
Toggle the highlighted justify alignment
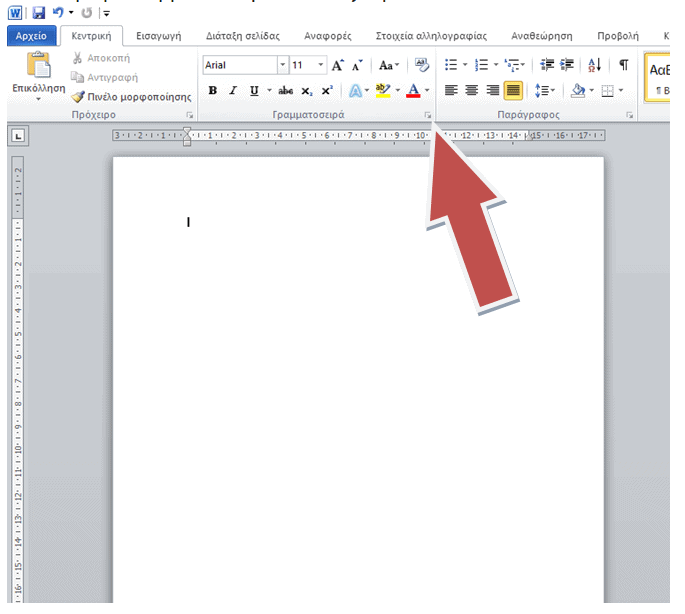[x=513, y=90]
